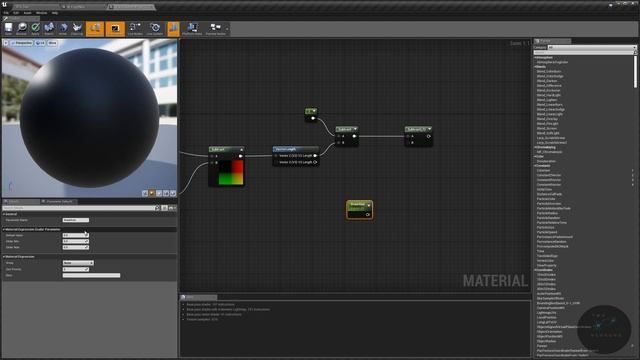Click the search magnifier icon in Details
Screen dimensions: 640x360
tap(158, 208)
